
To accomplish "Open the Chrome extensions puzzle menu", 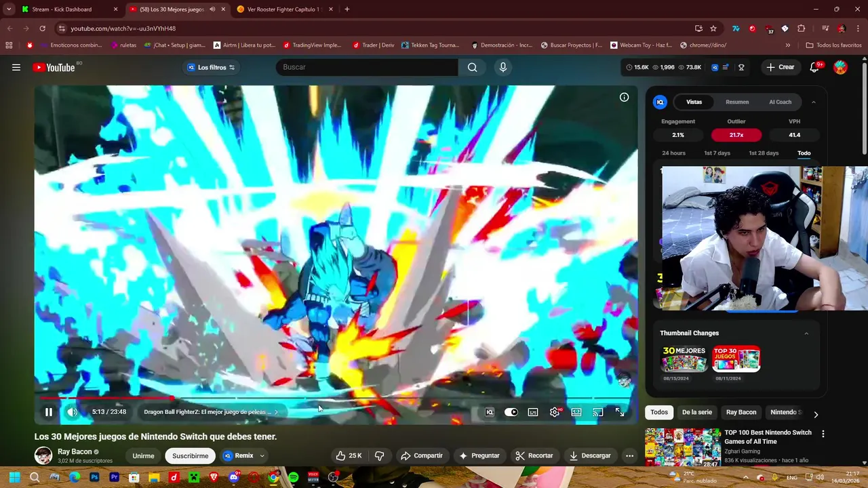I will (801, 28).
